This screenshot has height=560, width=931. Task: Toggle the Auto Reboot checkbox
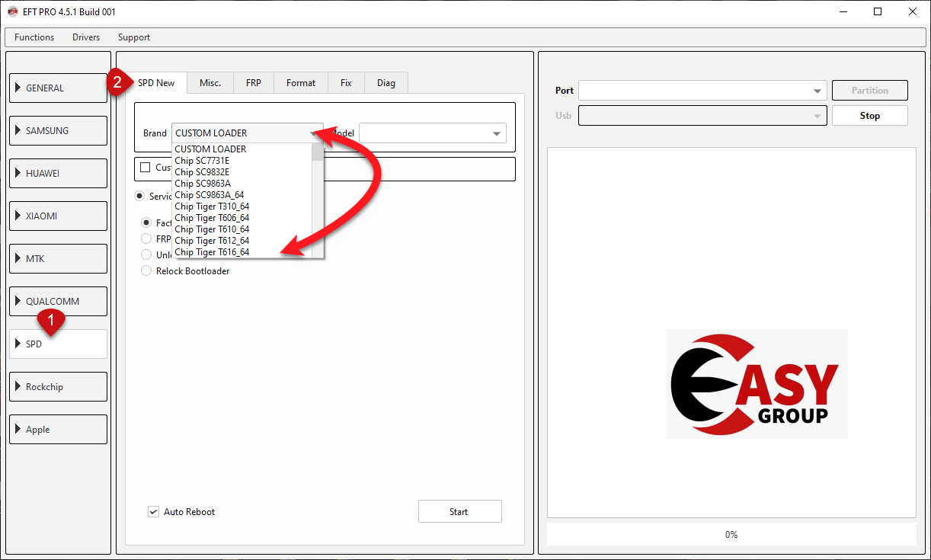[x=153, y=512]
